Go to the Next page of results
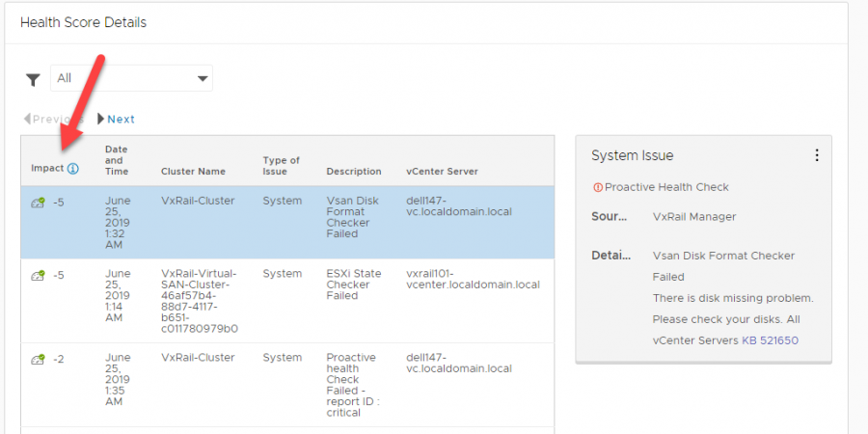 pyautogui.click(x=121, y=119)
